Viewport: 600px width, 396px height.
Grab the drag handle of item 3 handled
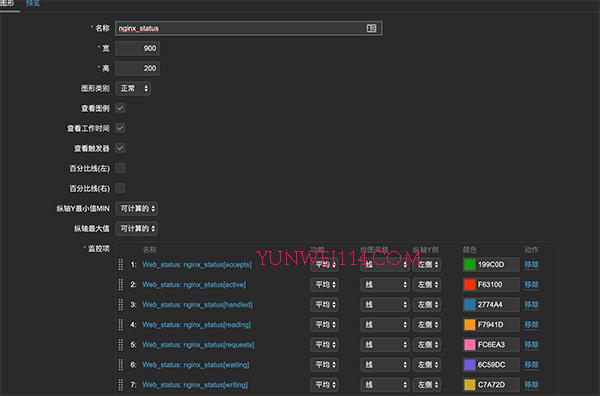121,305
